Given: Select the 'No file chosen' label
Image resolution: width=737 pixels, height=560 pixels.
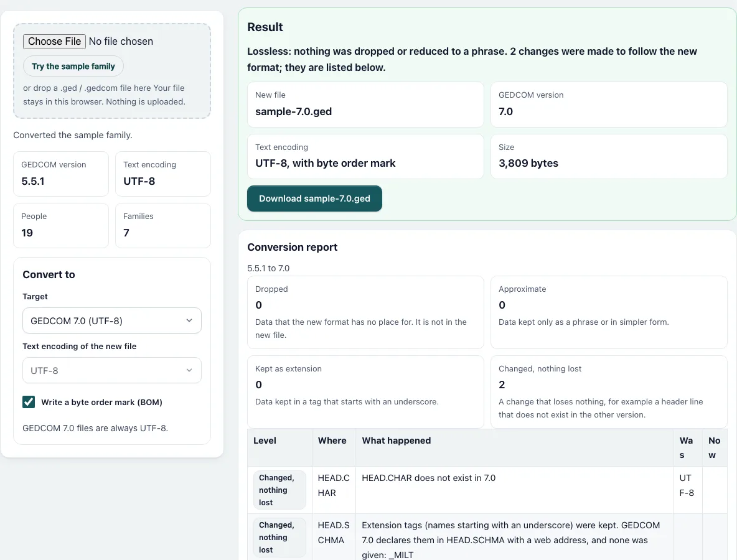Looking at the screenshot, I should pos(121,41).
